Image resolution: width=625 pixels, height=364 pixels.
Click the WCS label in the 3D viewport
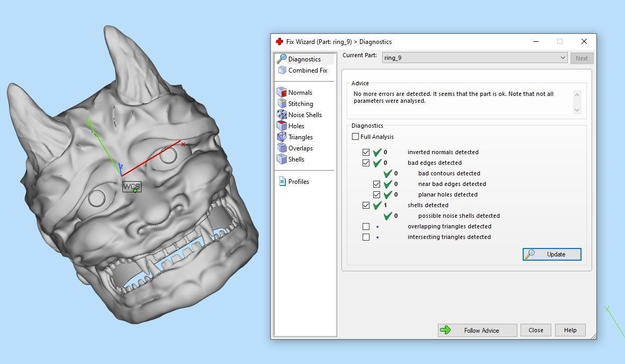pos(131,187)
